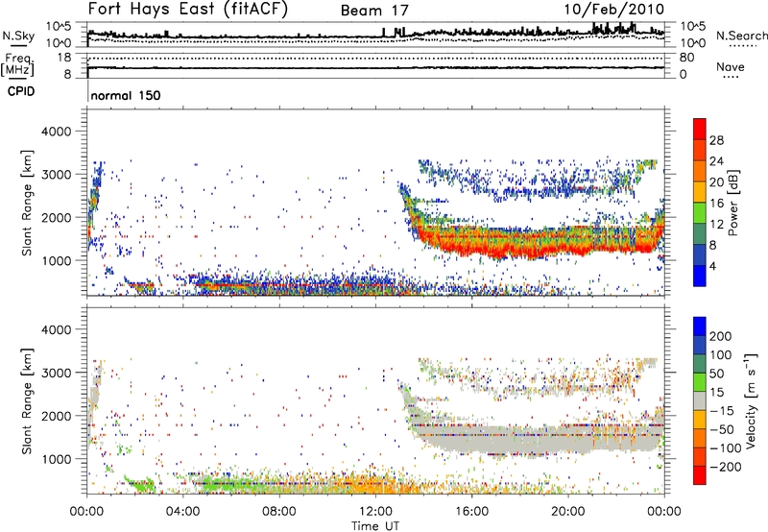Screen dimensions: 768x532
Task: Click the "1000" range tick in the Power panel
Action: coord(56,260)
